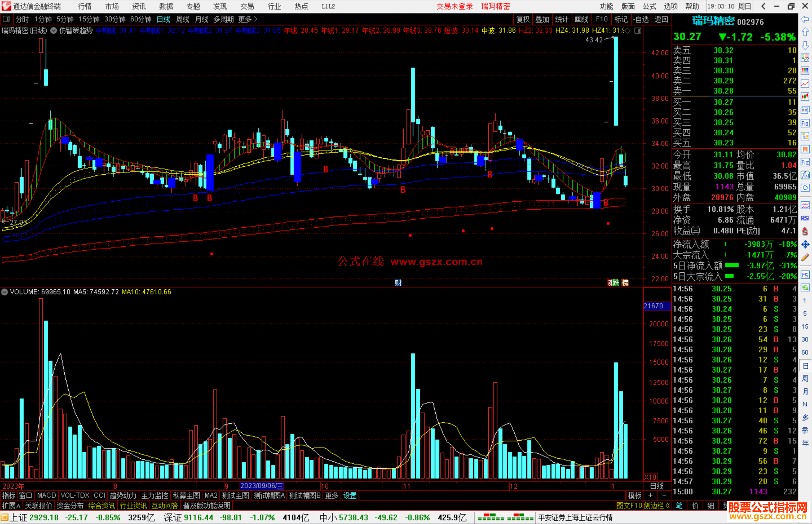The width and height of the screenshot is (812, 524).
Task: Click the intraday line chart sidebar icon
Action: 805,83
